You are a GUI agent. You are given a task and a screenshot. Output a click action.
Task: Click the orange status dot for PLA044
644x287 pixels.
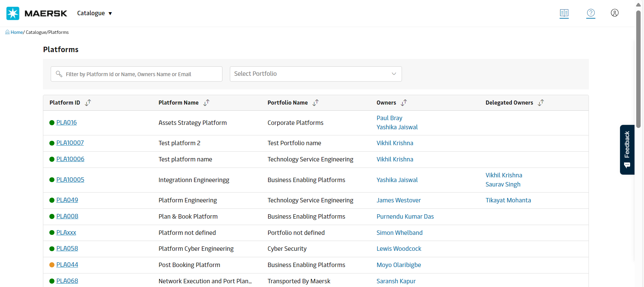[52, 265]
